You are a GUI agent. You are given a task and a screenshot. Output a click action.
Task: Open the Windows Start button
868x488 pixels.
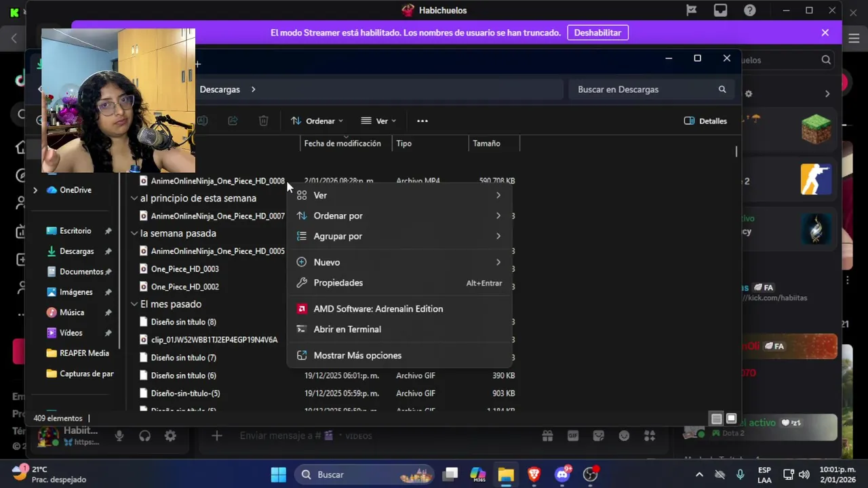click(279, 474)
